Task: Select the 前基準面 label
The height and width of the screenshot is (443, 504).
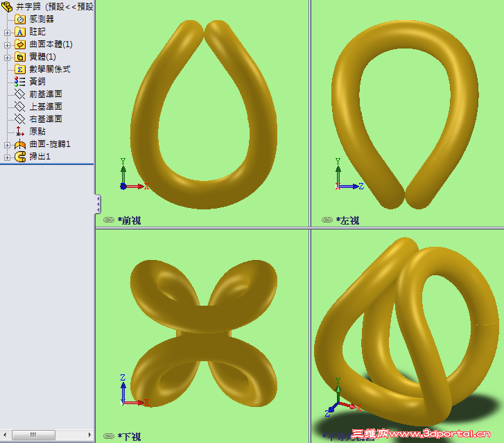Action: point(45,94)
